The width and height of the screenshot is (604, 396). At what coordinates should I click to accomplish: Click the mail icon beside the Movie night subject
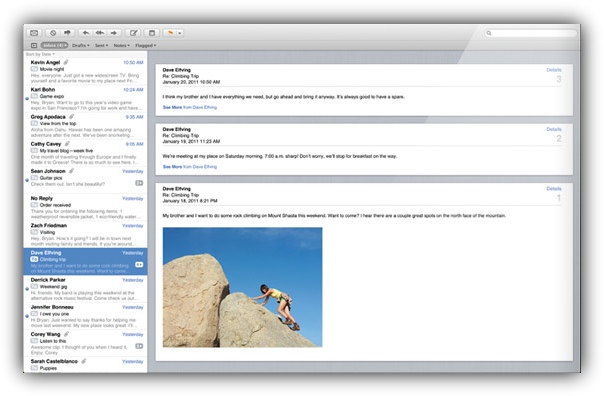pos(34,69)
